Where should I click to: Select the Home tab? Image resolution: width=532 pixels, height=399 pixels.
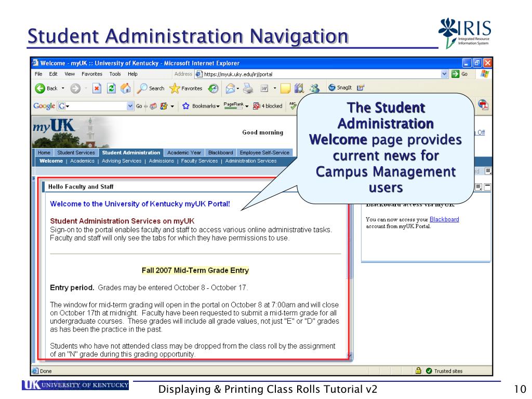pos(44,153)
